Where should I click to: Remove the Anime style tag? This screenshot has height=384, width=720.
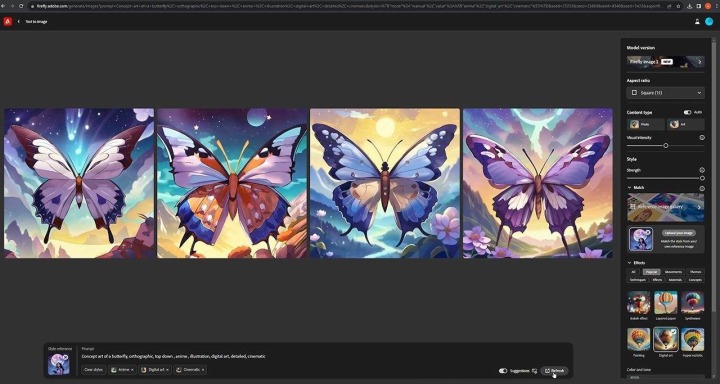[132, 370]
